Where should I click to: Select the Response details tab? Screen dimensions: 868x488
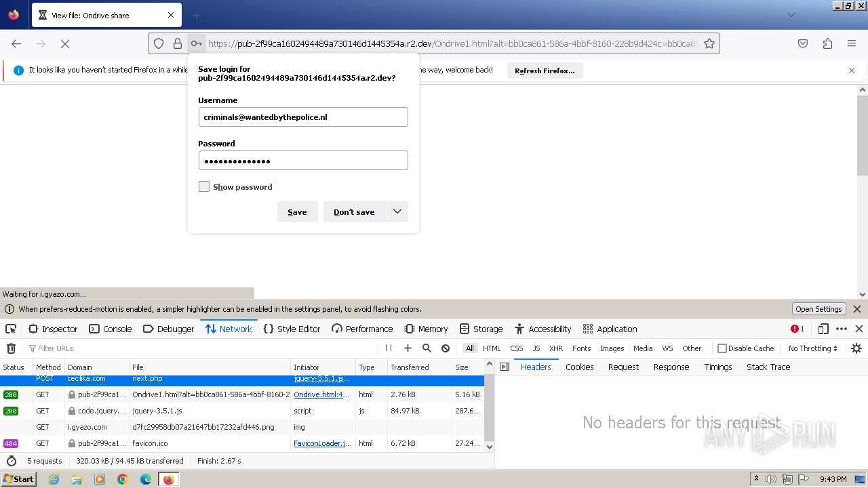click(671, 367)
